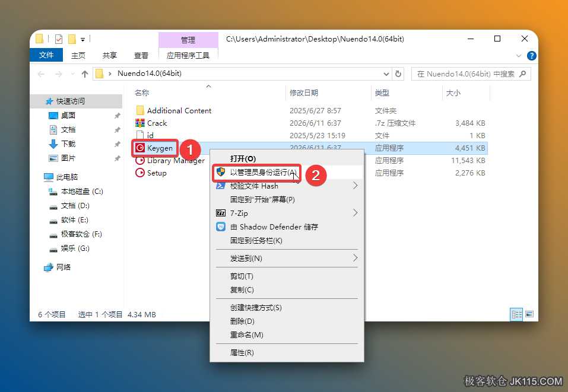Choose 由 Shadow Defender 储存

coord(287,227)
